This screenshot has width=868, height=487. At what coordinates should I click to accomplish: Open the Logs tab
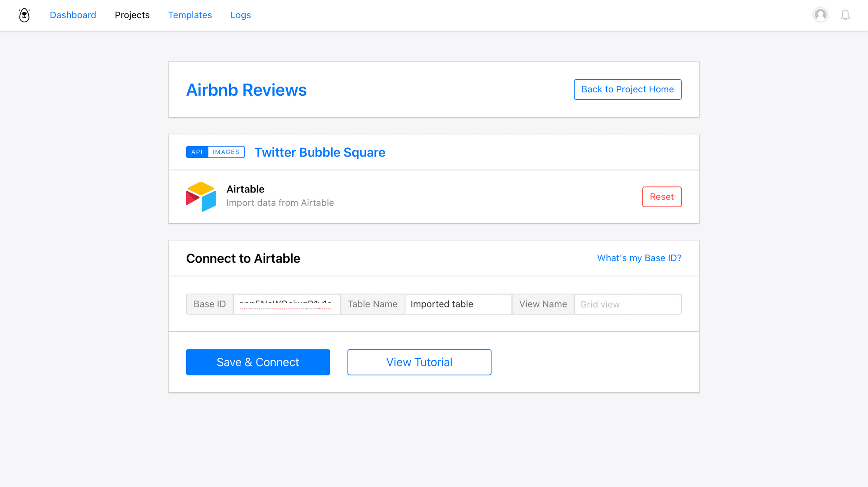coord(240,15)
